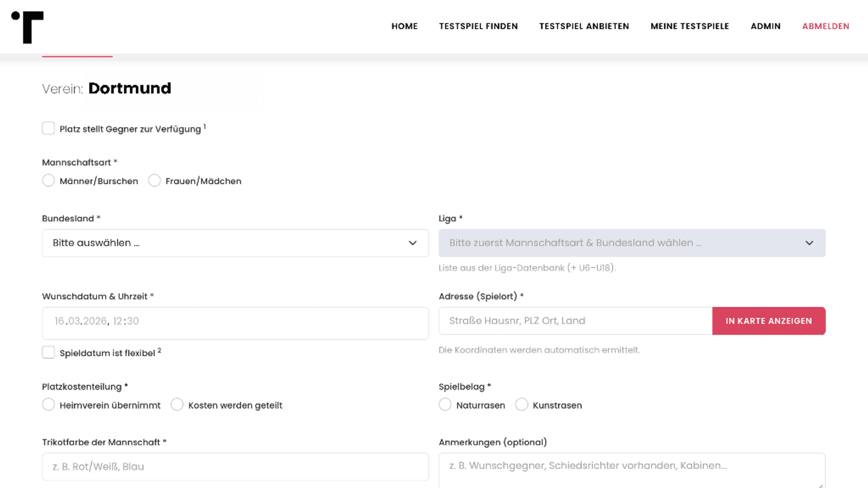Click the Adresse (Spielort) input field

575,321
